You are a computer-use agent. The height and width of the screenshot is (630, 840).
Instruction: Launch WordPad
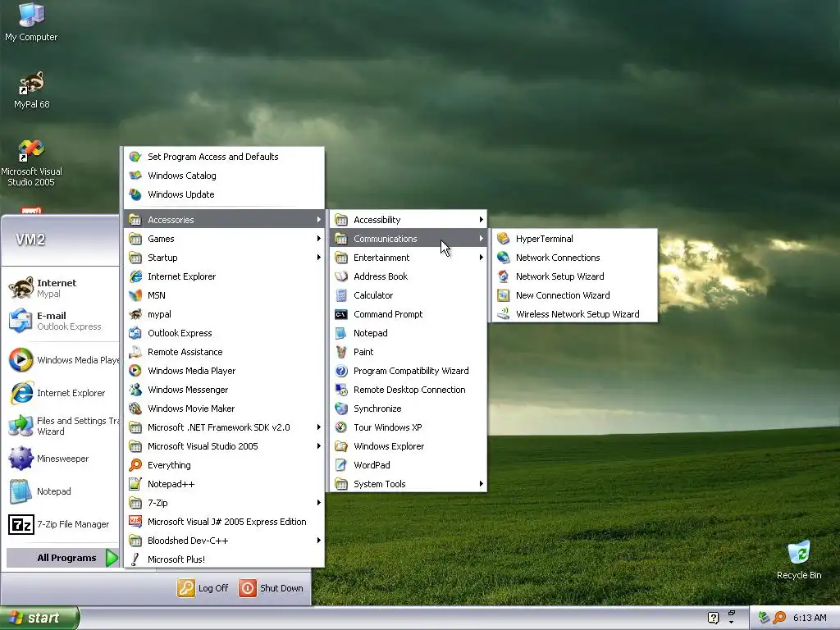coord(408,465)
